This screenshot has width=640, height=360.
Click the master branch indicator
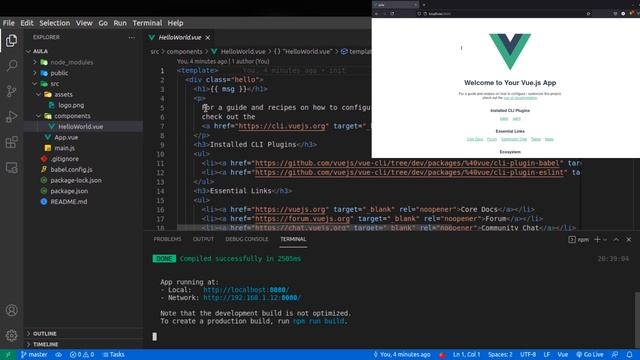click(x=34, y=355)
